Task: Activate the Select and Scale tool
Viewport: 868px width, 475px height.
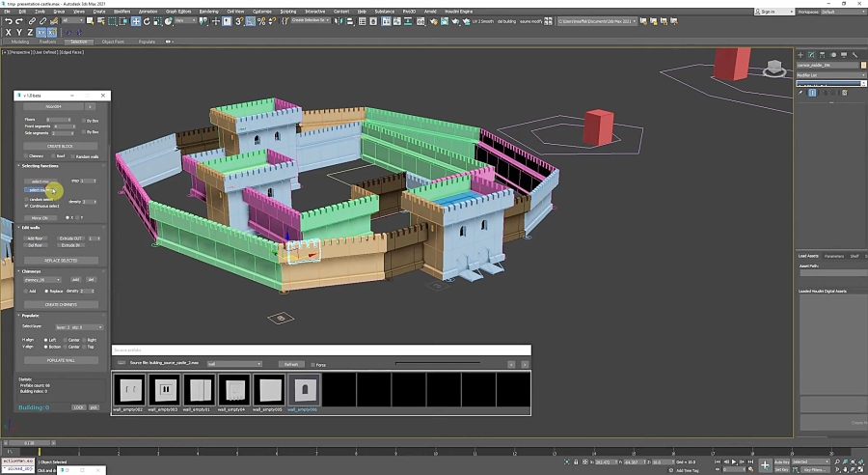Action: point(158,21)
